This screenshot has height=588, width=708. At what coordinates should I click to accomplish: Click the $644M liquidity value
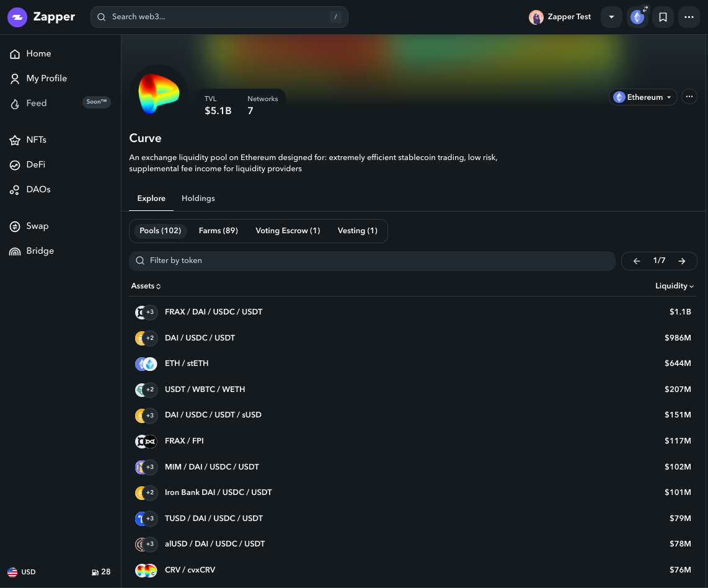click(678, 363)
